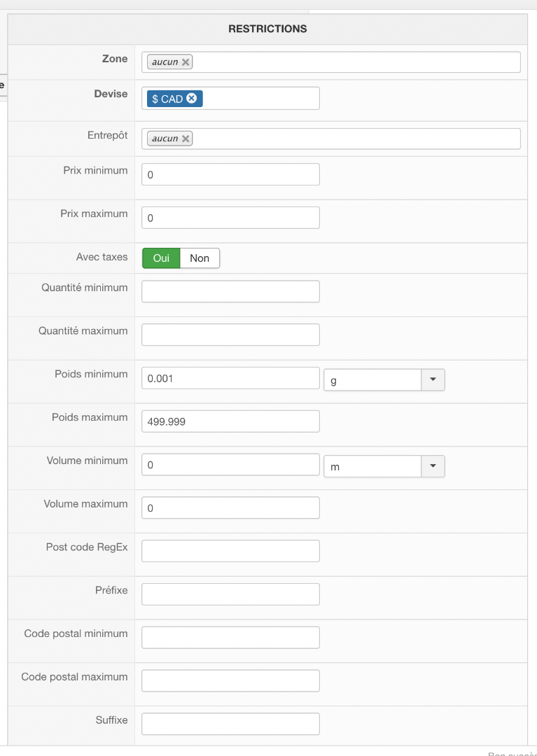Open the volume unit dropdown arrow
Screen dimensions: 537x756
(x=433, y=466)
